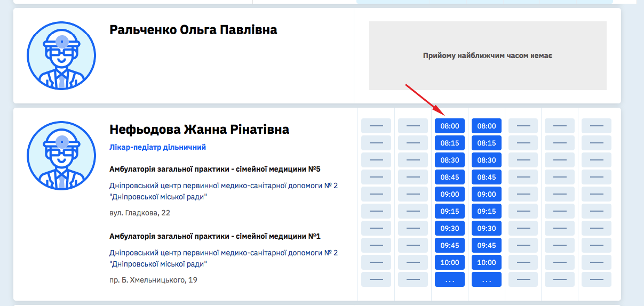644x306 pixels.
Task: Select 08:15 in the right blue column
Action: coord(486,143)
